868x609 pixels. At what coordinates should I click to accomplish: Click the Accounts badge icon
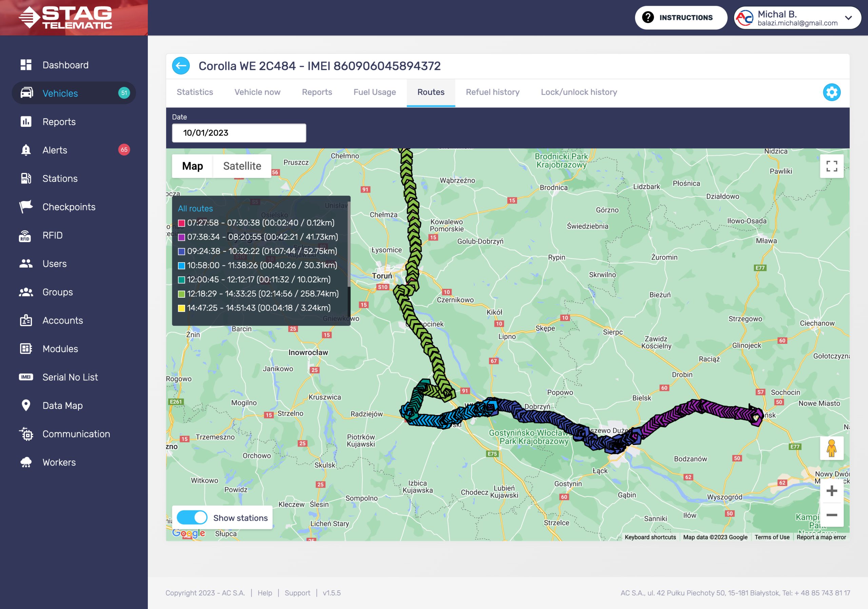[26, 320]
